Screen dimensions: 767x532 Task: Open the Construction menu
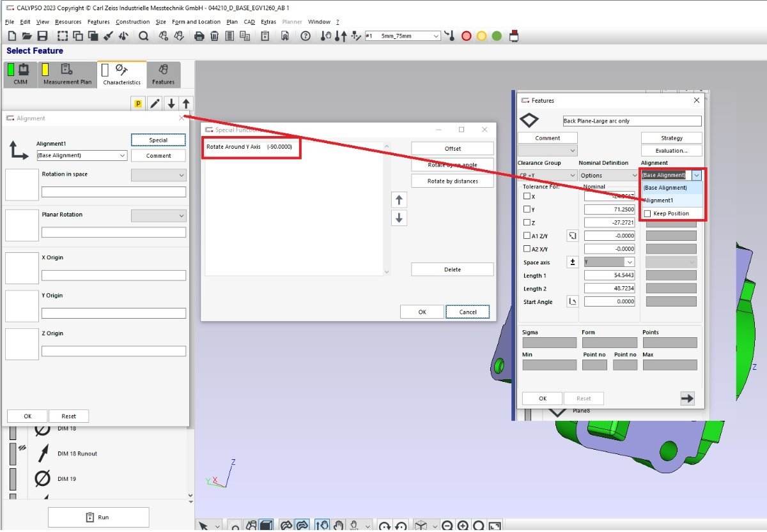132,22
